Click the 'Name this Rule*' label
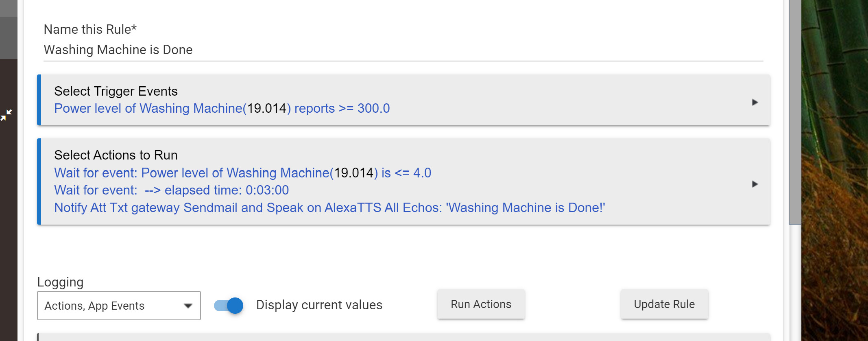Image resolution: width=868 pixels, height=341 pixels. 90,29
